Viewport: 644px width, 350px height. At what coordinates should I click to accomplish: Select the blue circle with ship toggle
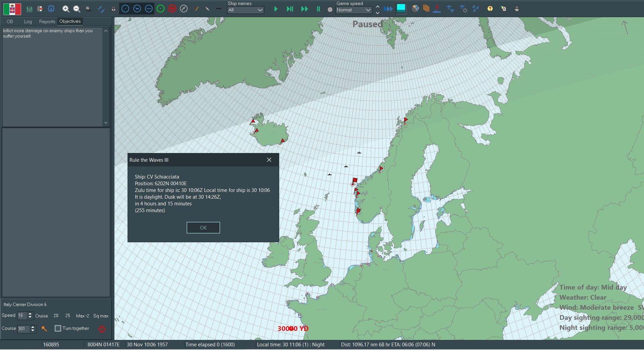(x=137, y=9)
